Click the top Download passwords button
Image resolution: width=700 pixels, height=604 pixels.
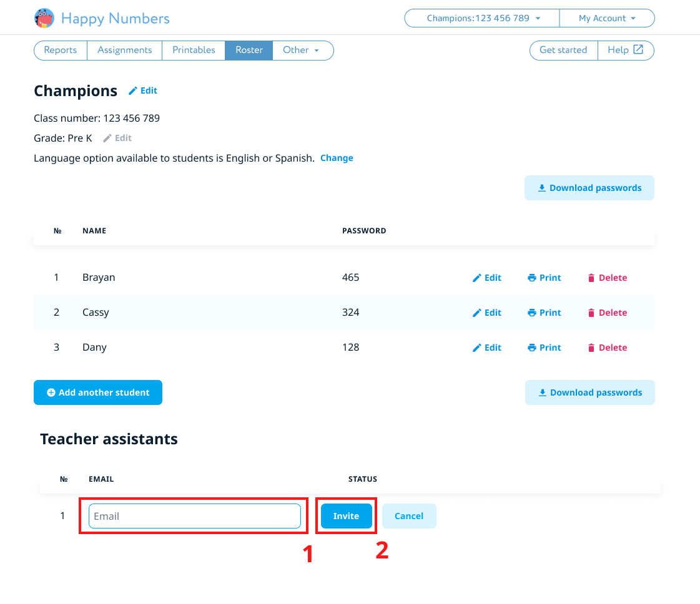point(589,188)
